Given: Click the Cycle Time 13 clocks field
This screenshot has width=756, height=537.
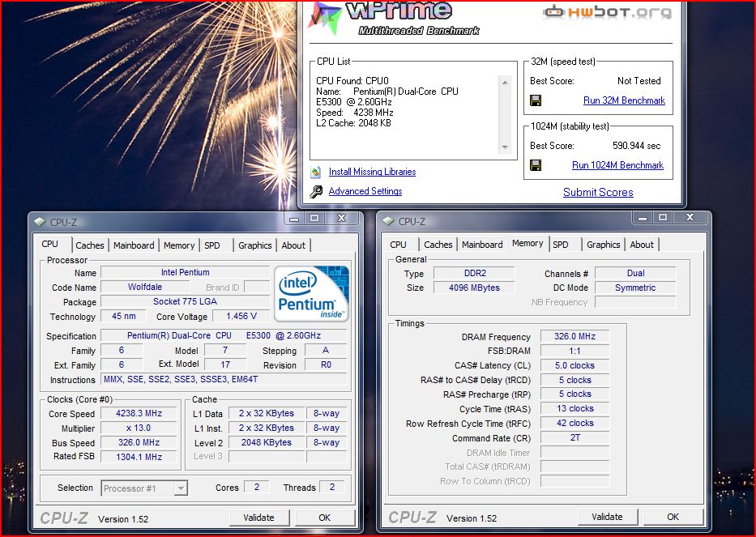Looking at the screenshot, I should tap(574, 409).
